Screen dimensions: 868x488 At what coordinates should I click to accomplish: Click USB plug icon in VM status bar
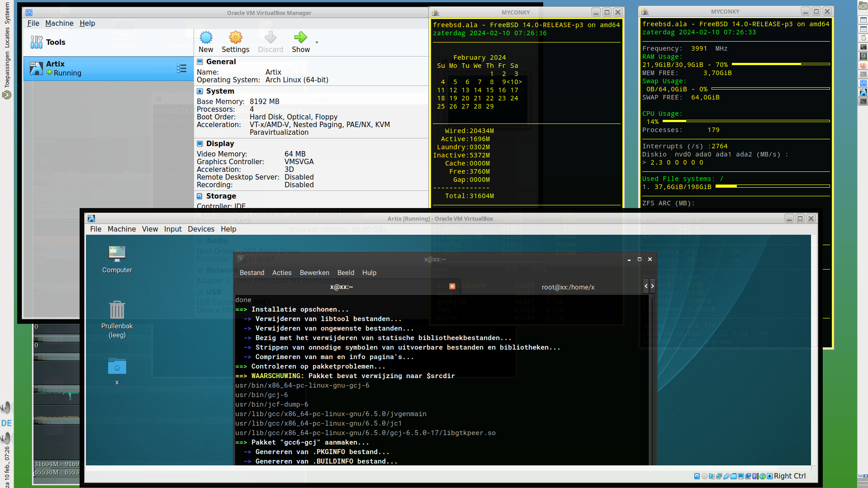[x=726, y=476]
